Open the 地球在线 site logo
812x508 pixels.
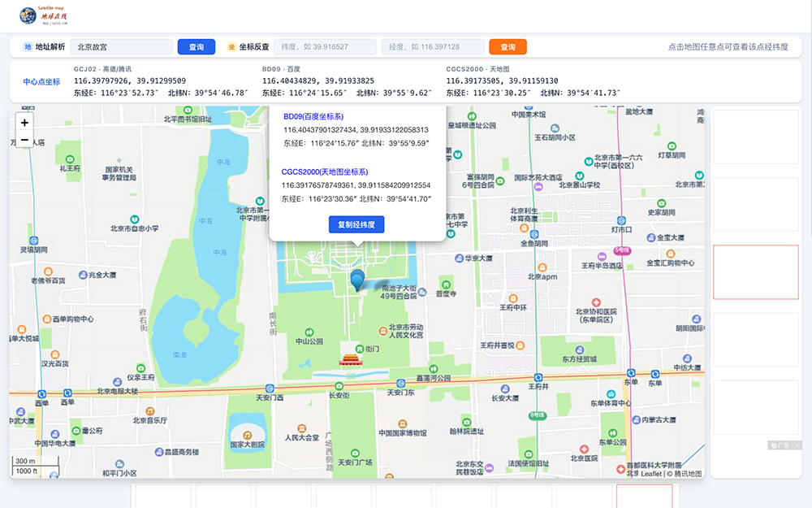pyautogui.click(x=44, y=15)
